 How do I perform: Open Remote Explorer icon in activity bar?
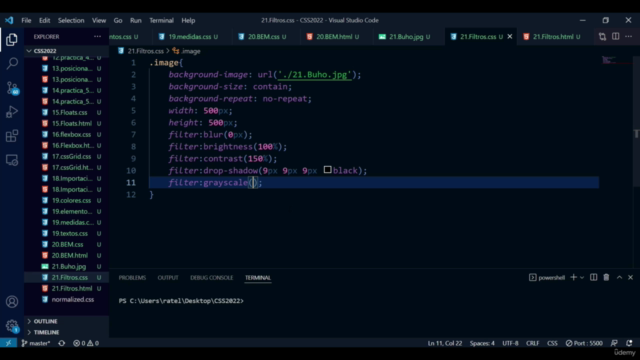pos(12,160)
